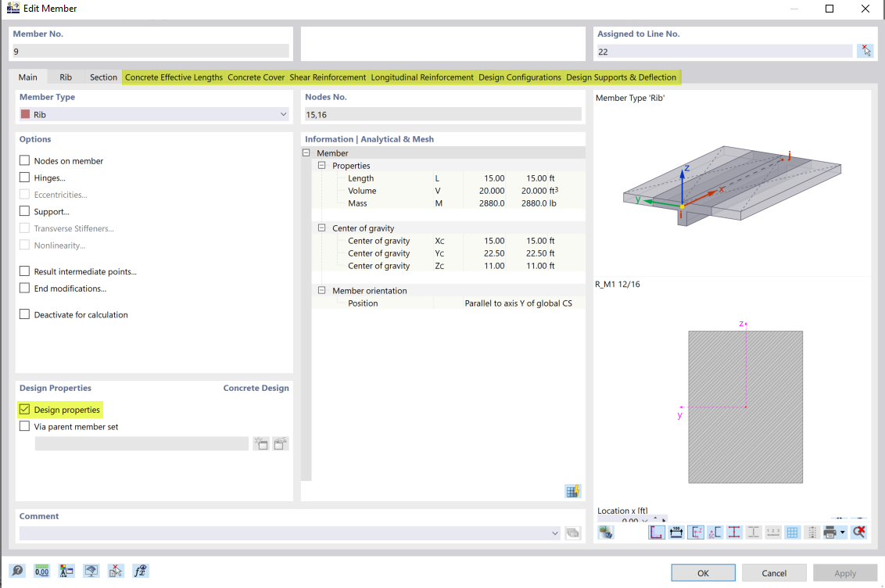
Task: Enable the Nodes on member option
Action: (23, 160)
